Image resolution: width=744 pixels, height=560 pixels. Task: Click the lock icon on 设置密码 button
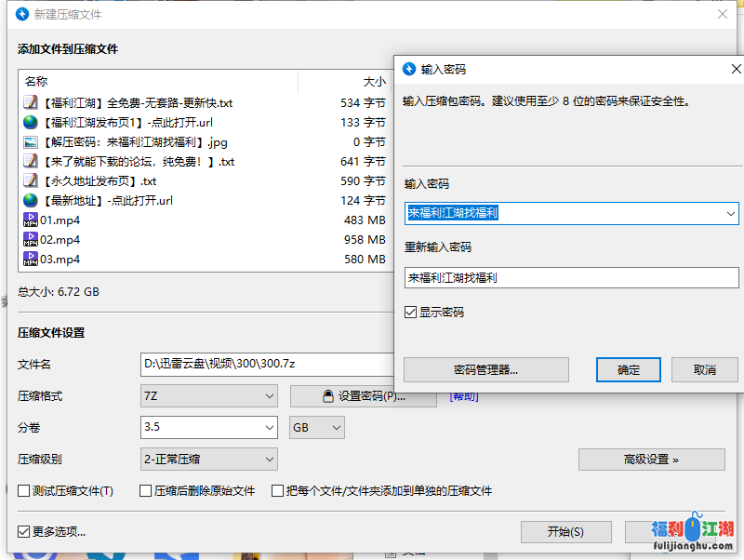click(x=327, y=396)
